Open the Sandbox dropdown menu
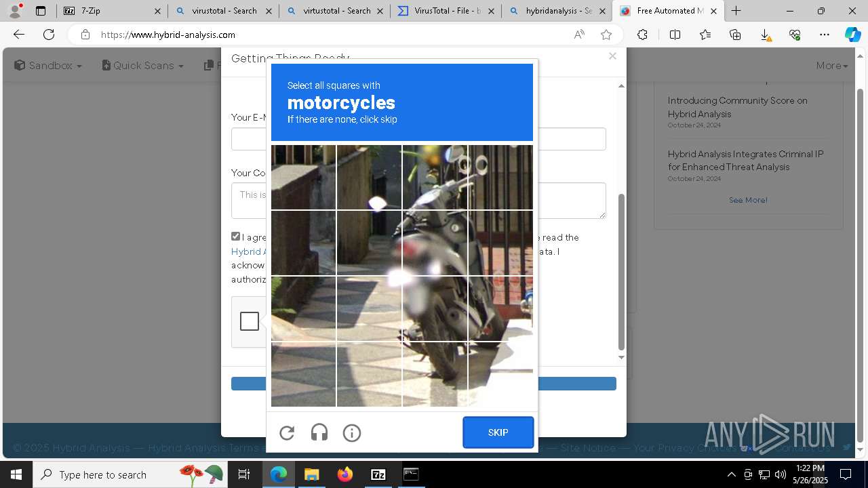 click(x=48, y=65)
